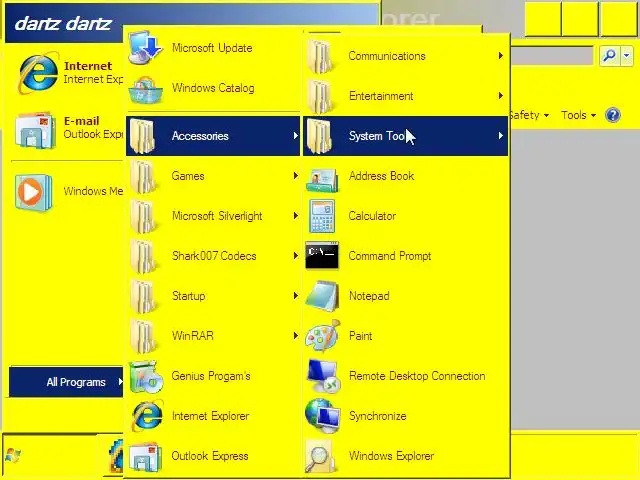The width and height of the screenshot is (640, 480).
Task: Expand the Microsoft Silverlight submenu arrow
Action: 296,216
